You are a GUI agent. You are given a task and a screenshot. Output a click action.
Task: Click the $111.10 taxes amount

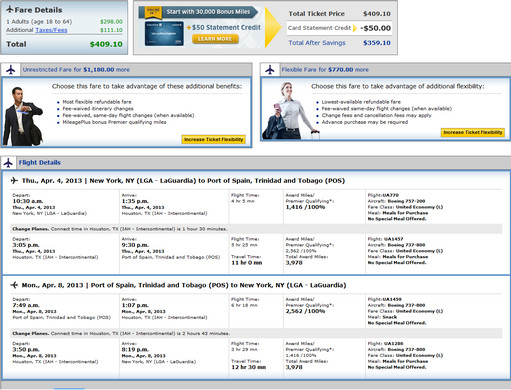(111, 30)
